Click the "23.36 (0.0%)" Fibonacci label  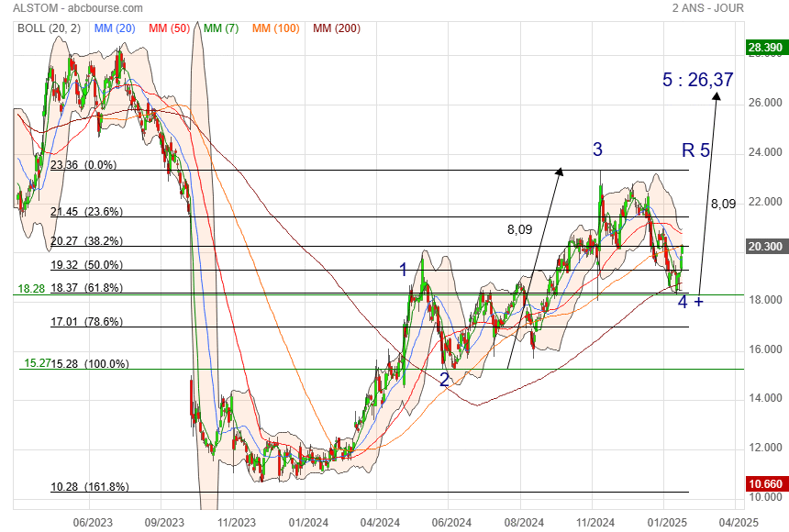(83, 164)
